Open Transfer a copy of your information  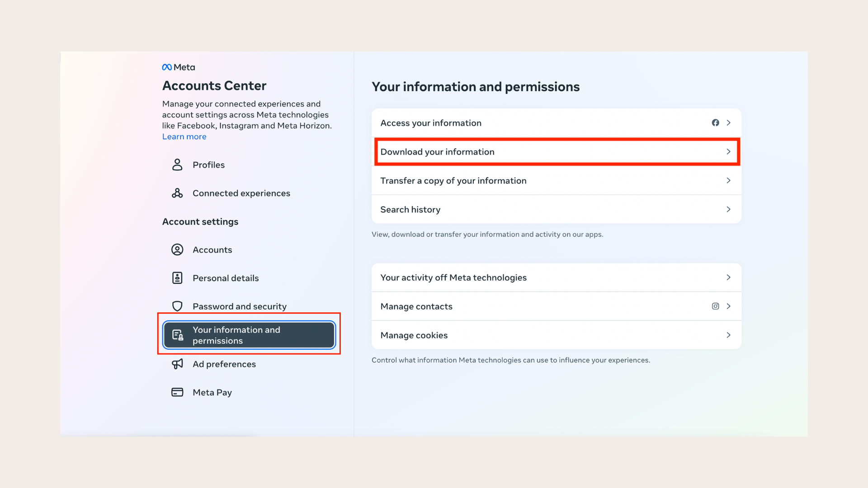pos(556,181)
